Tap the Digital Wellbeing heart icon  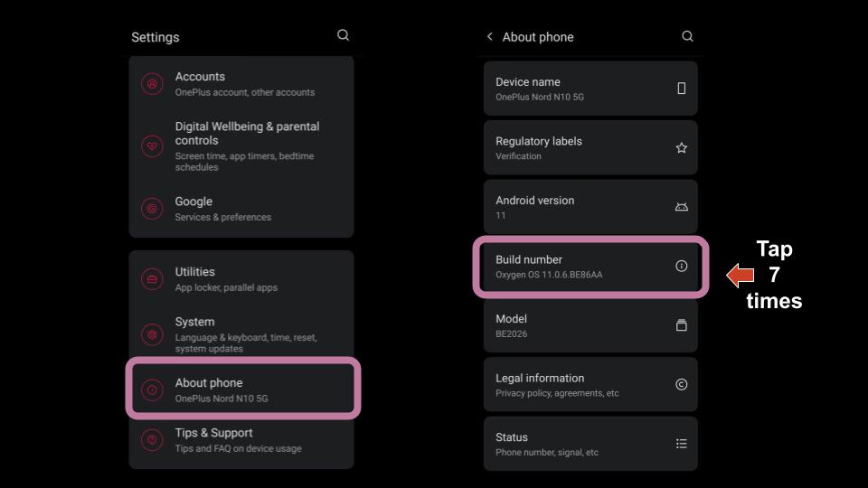(152, 146)
